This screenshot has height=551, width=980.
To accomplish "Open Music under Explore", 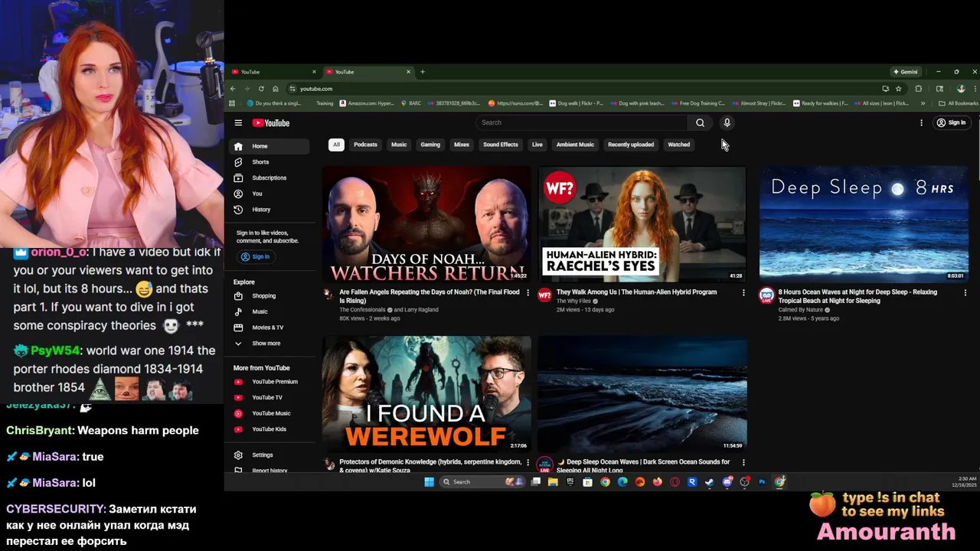I will tap(269, 311).
